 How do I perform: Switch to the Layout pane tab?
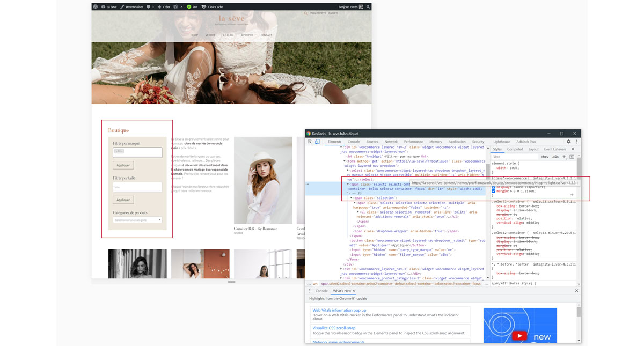click(x=533, y=149)
